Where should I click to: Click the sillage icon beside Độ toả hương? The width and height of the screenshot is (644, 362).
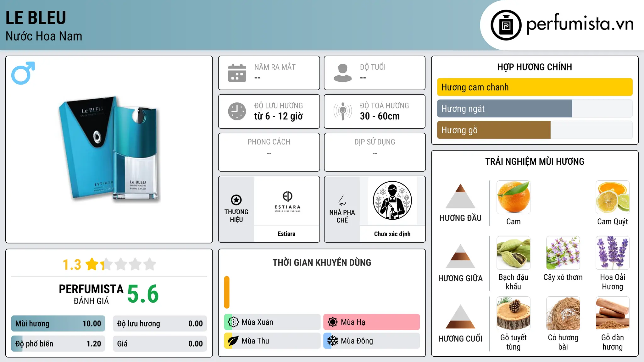coord(343,111)
